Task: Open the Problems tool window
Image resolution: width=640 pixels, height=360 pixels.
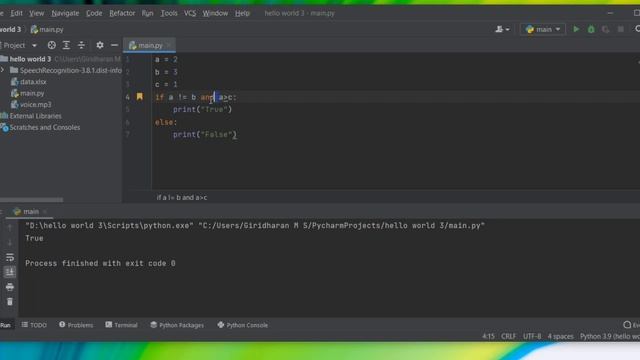Action: pyautogui.click(x=76, y=325)
